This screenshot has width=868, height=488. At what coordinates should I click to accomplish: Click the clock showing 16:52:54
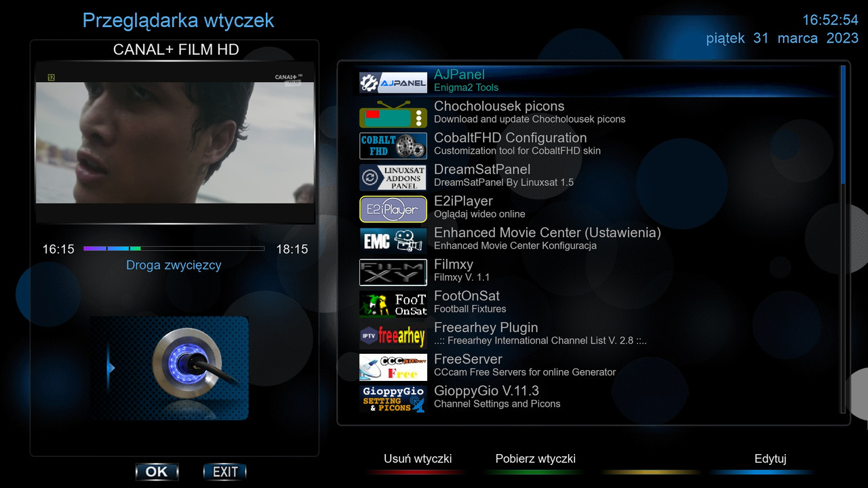click(831, 20)
